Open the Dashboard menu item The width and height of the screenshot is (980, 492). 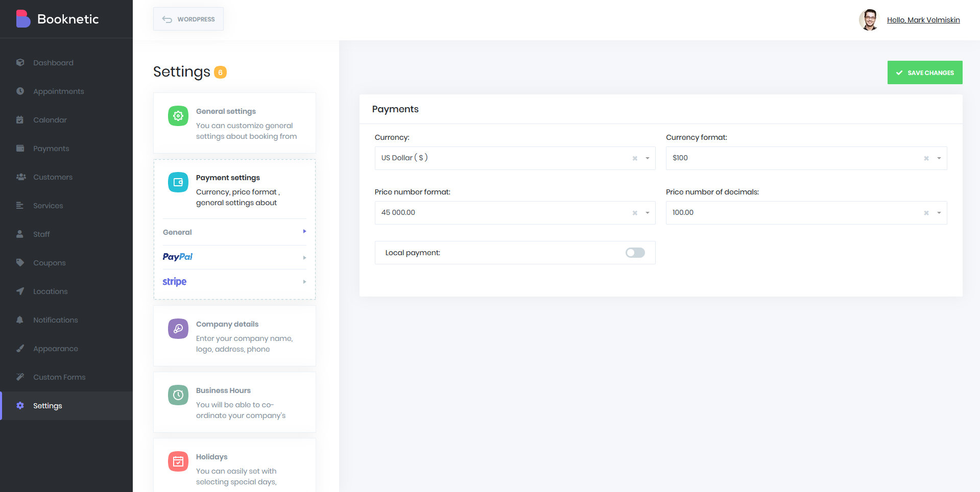pos(66,63)
